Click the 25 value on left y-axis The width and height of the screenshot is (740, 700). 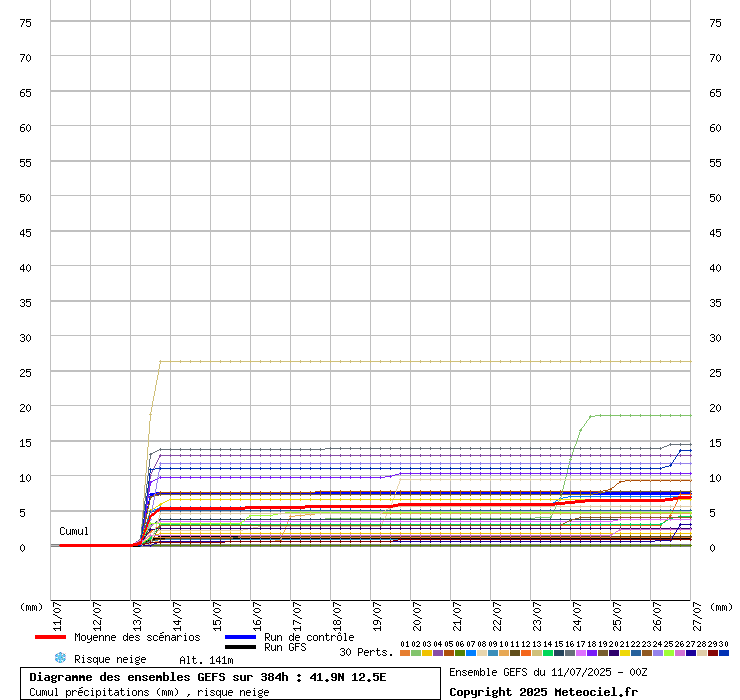coord(25,373)
